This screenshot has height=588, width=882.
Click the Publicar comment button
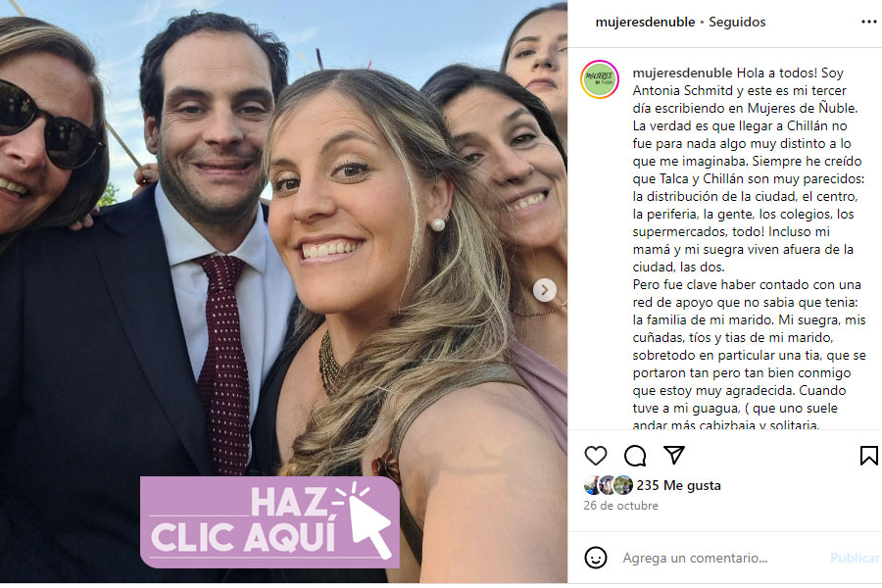[855, 558]
